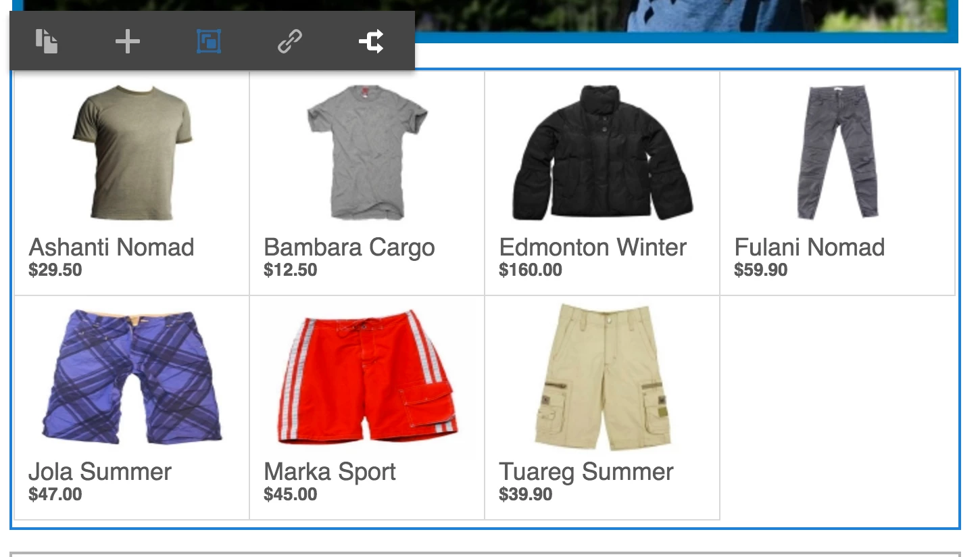Select the Tuareg Summer khaki shorts image
The height and width of the screenshot is (557, 980).
point(602,377)
